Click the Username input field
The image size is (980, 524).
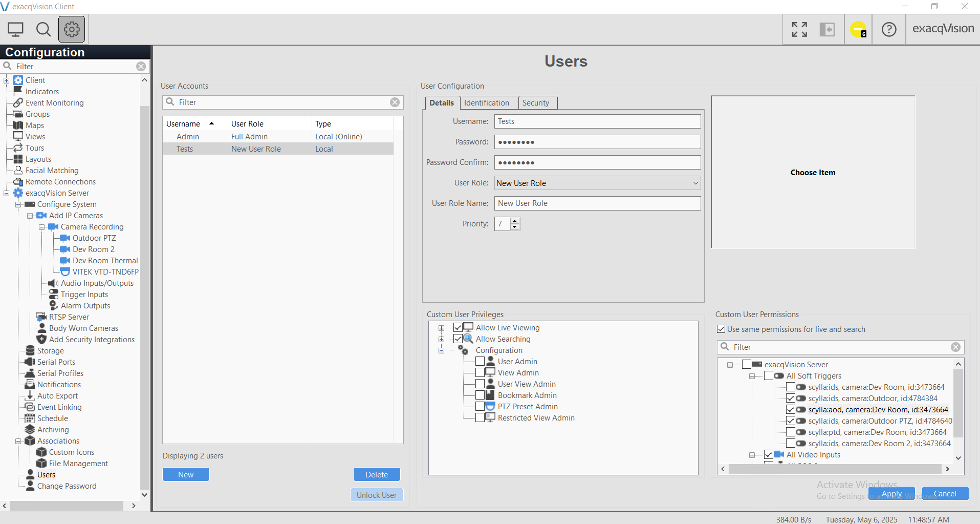(x=597, y=121)
